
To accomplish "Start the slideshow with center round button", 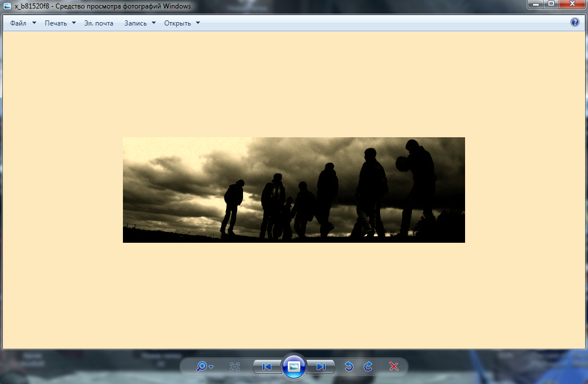I will coord(293,367).
